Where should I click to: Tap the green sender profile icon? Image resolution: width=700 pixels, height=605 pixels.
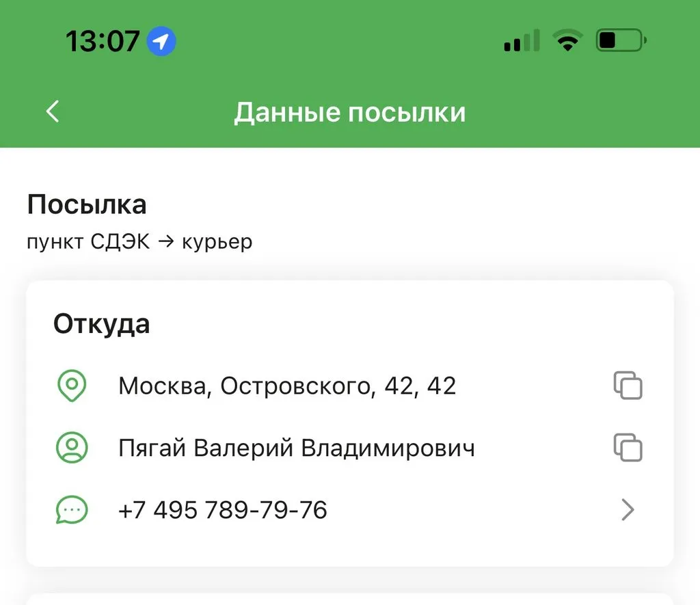72,448
